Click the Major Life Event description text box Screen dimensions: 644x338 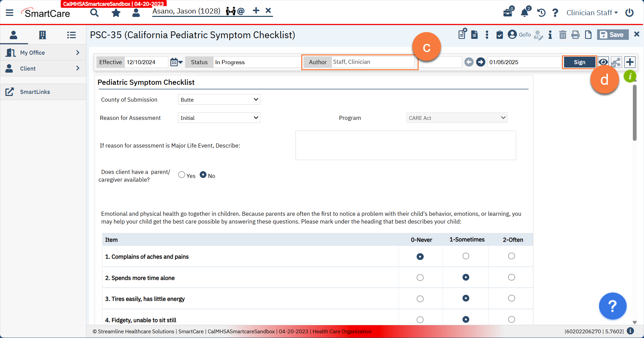pyautogui.click(x=405, y=146)
